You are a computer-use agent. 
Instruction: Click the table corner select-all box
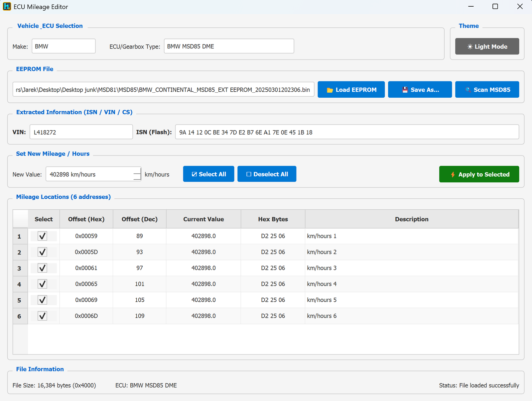[x=20, y=219]
